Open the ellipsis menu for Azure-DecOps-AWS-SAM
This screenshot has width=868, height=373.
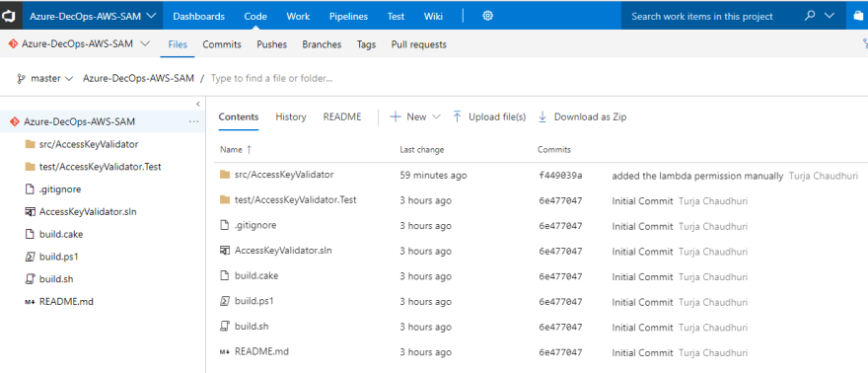click(193, 121)
